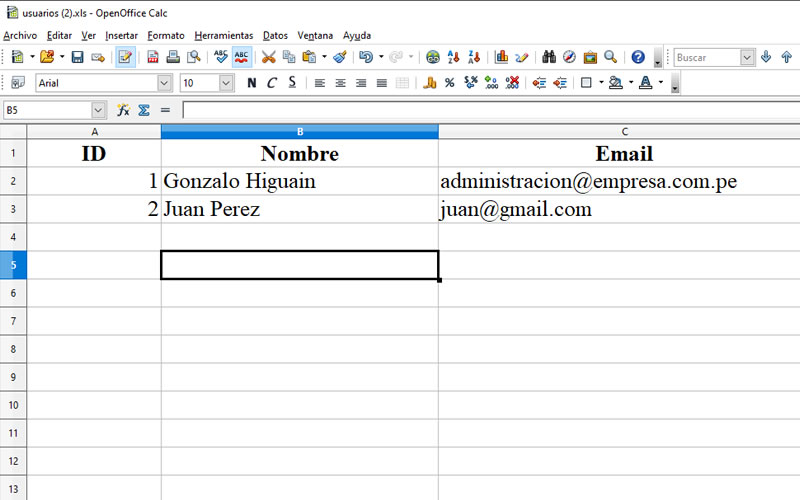Apply the current background color
Screen dimensions: 800x500
point(616,83)
